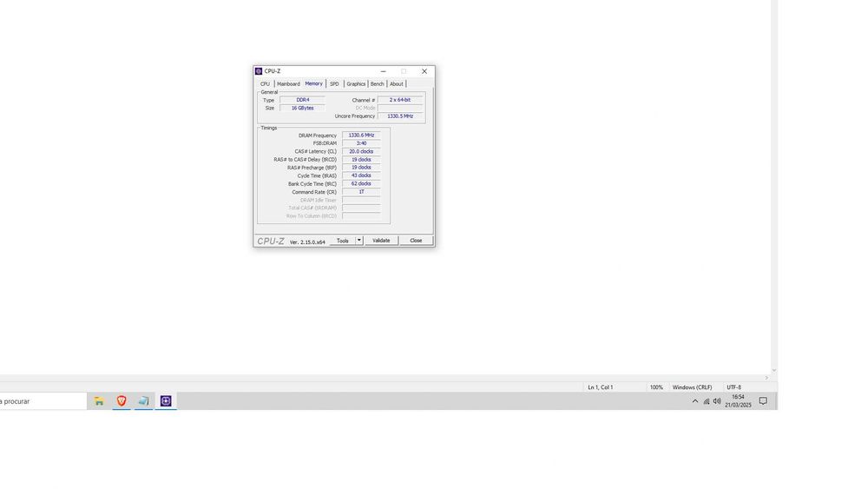Click the Uncore Frequency 1330.5 MHz value
Screen dimensions: 868x489
pyautogui.click(x=399, y=116)
